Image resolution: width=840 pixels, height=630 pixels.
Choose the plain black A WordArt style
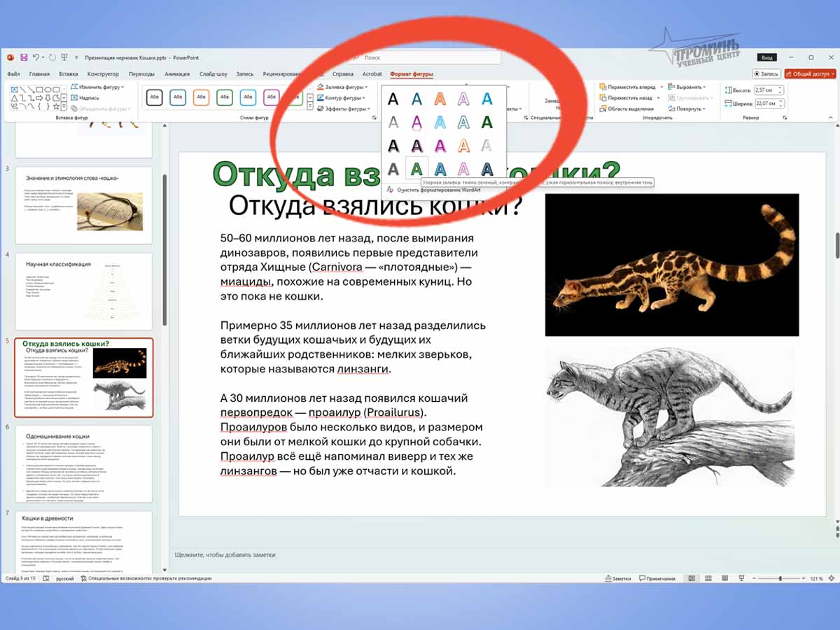tap(393, 100)
